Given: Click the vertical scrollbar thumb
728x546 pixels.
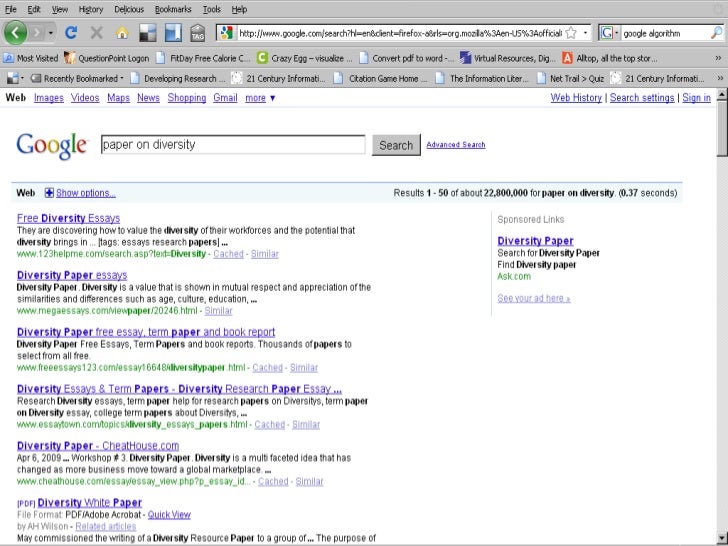Looking at the screenshot, I should point(722,128).
